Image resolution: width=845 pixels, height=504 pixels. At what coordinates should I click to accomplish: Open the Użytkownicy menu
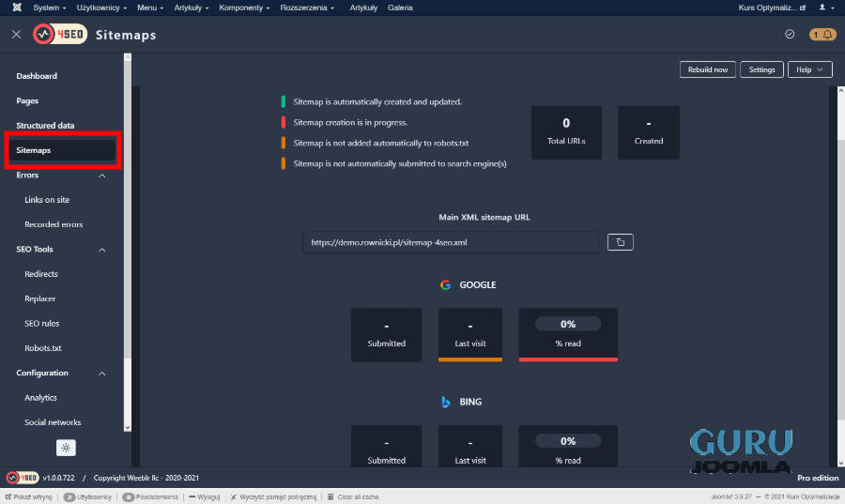(x=101, y=8)
